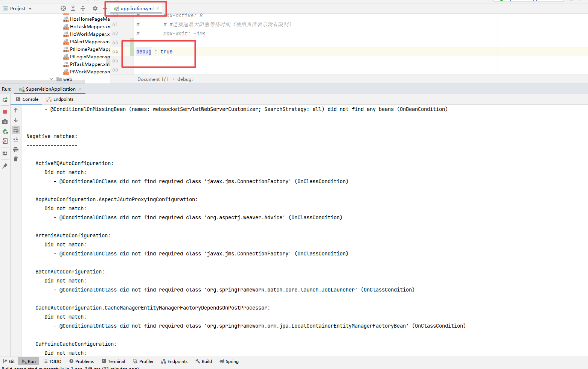Open HosHomePageMapper file in tree
The height and width of the screenshot is (369, 588).
(x=87, y=19)
